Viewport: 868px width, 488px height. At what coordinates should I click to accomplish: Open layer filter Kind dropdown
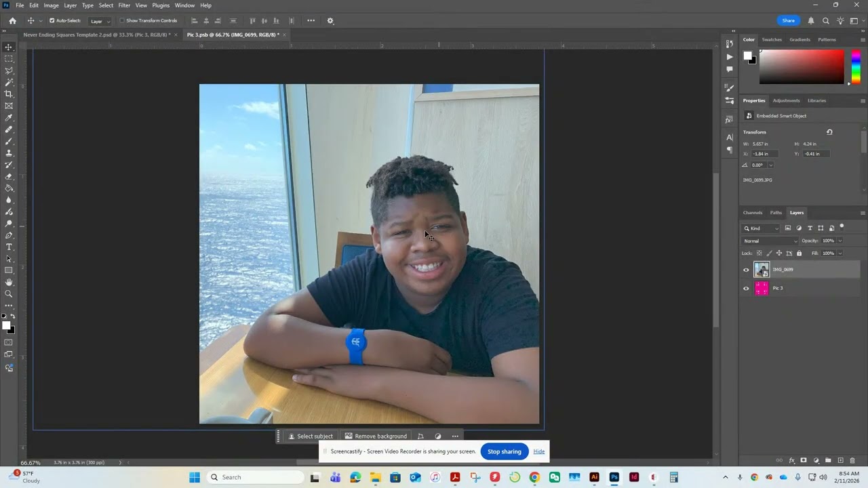761,228
